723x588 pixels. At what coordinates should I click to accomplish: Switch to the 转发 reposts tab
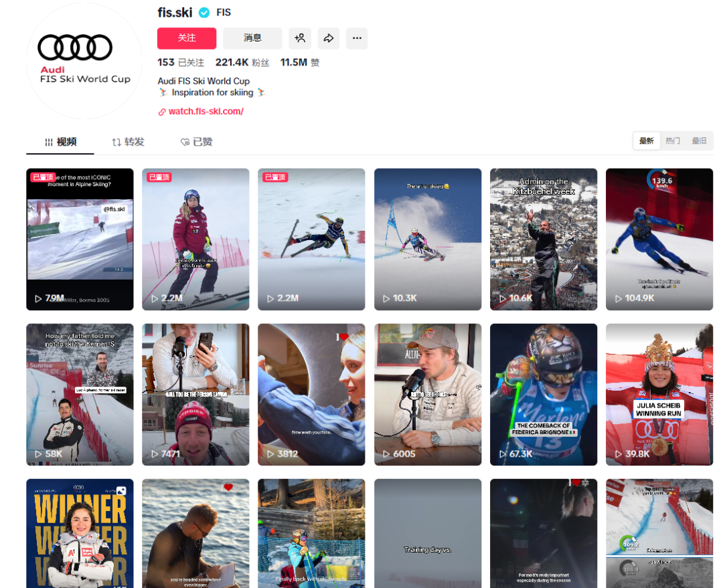128,142
